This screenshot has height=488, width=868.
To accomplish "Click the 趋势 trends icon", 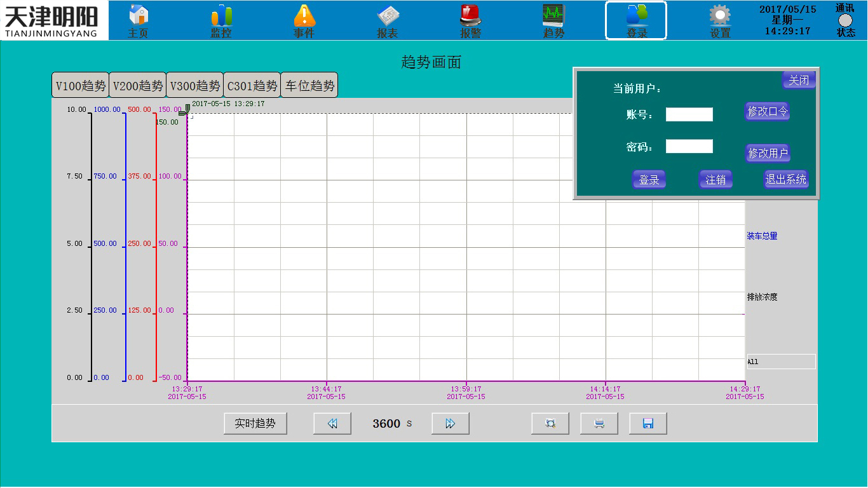I will point(553,19).
